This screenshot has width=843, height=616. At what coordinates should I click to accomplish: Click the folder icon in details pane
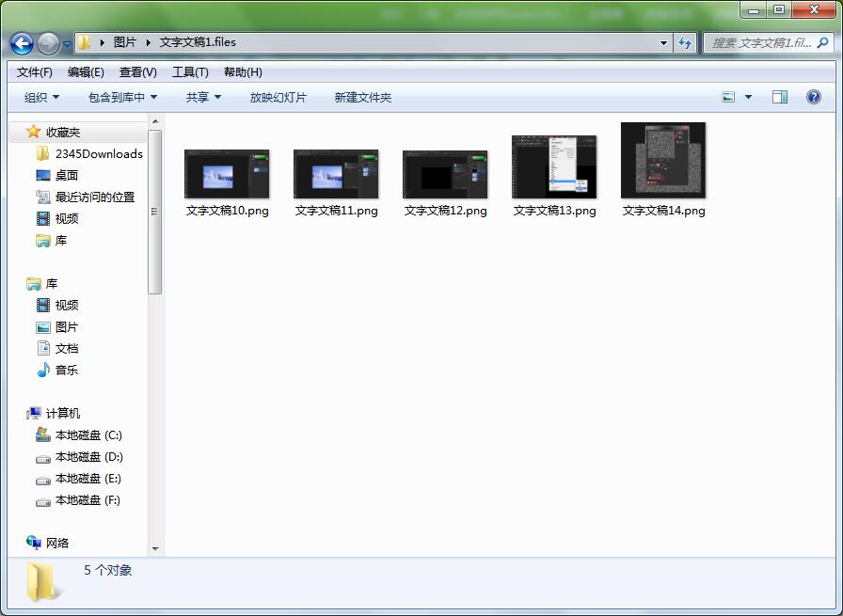coord(43,581)
